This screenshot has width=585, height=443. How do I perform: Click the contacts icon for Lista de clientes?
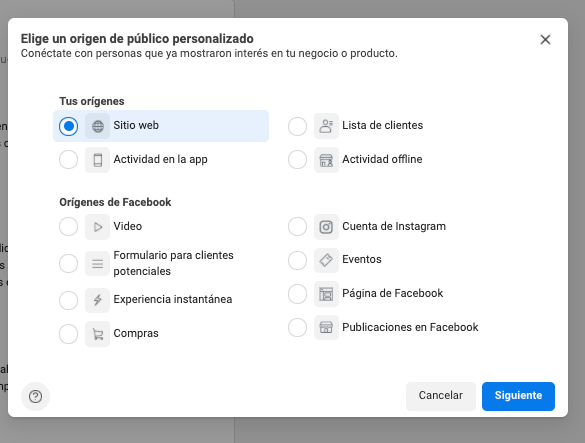(x=326, y=126)
